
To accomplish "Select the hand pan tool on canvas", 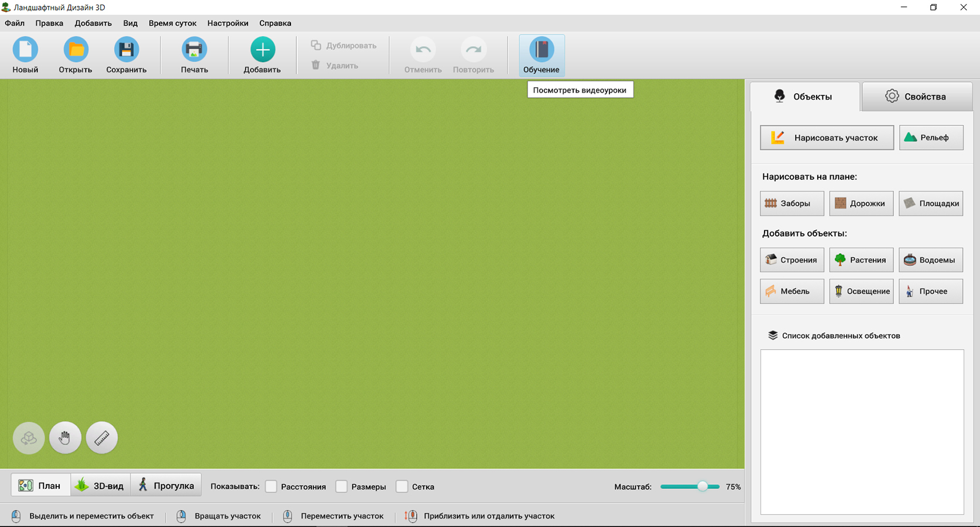I will tap(65, 438).
